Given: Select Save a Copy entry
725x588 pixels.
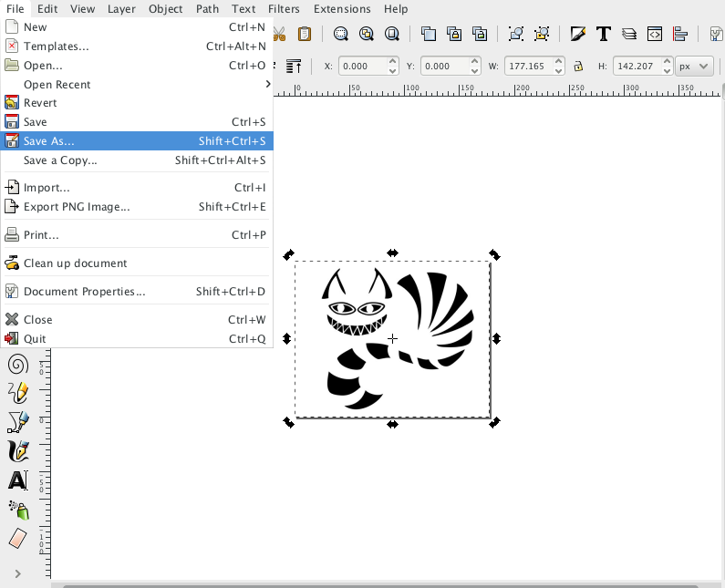Looking at the screenshot, I should (x=137, y=160).
